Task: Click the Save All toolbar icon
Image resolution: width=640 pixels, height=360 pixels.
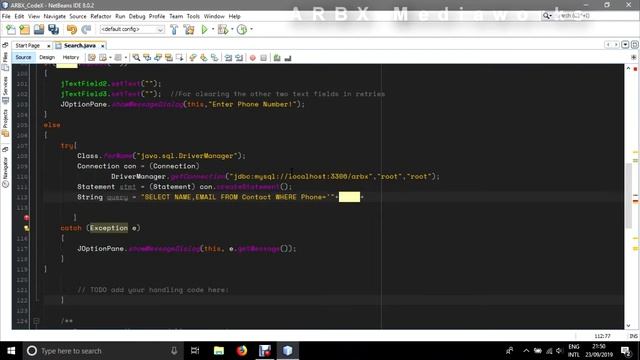Action: point(53,29)
